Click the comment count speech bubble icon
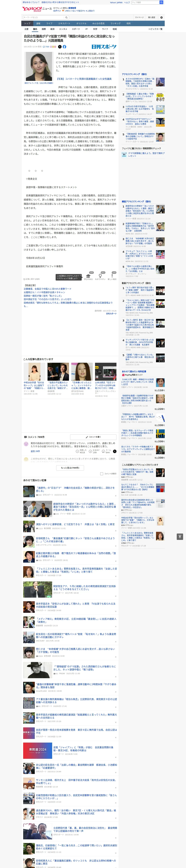 [25, 437]
